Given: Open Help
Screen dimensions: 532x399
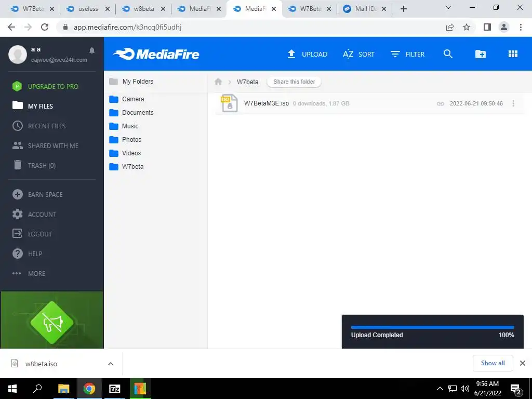Looking at the screenshot, I should (x=27, y=254).
